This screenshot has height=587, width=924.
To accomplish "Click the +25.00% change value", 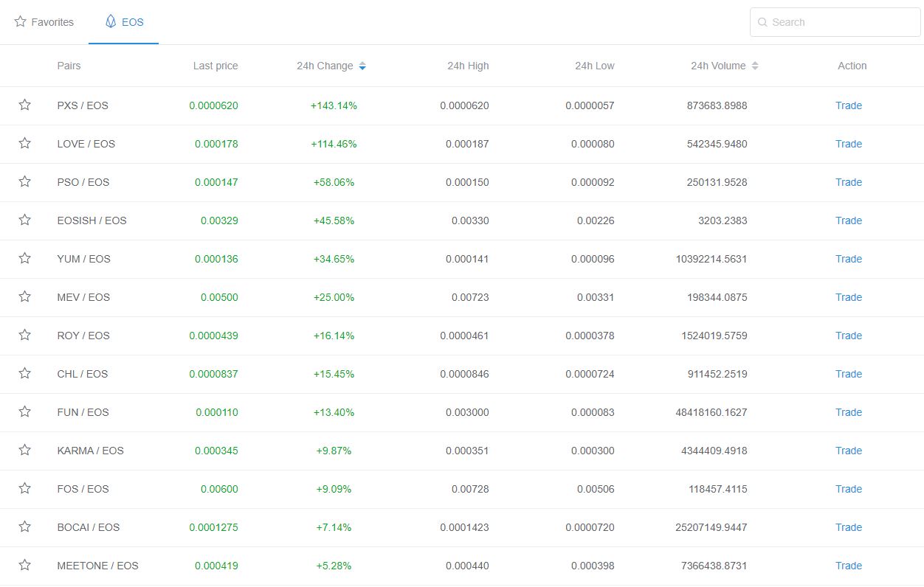I will pyautogui.click(x=334, y=297).
